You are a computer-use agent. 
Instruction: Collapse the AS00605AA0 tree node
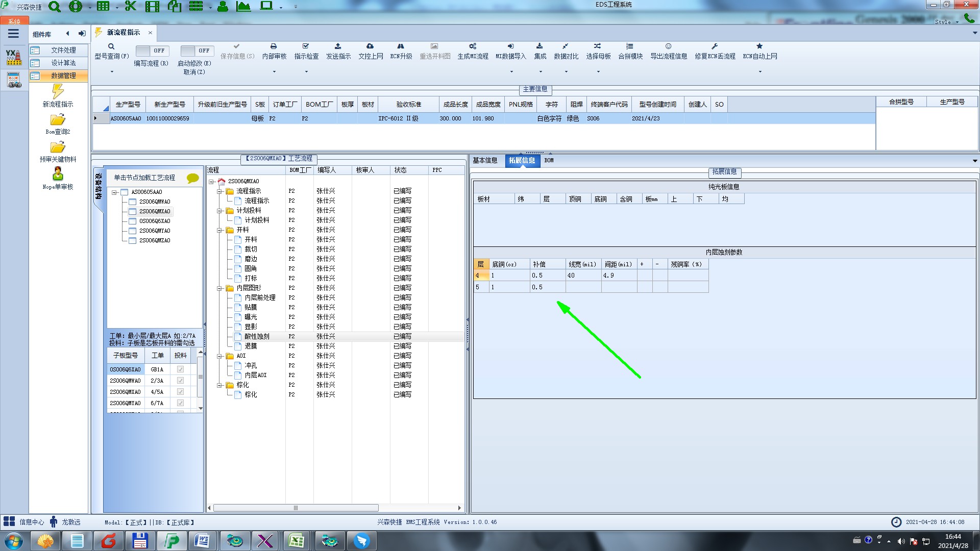(x=115, y=192)
